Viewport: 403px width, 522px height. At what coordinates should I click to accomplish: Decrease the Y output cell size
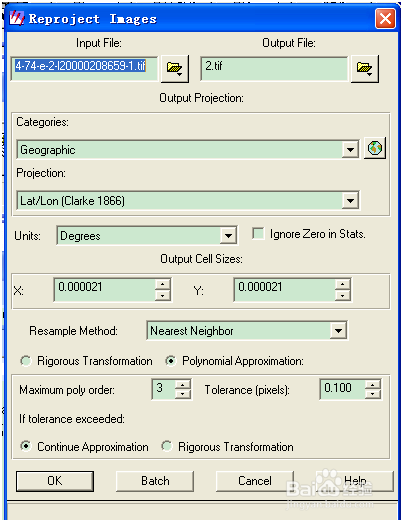[x=342, y=295]
